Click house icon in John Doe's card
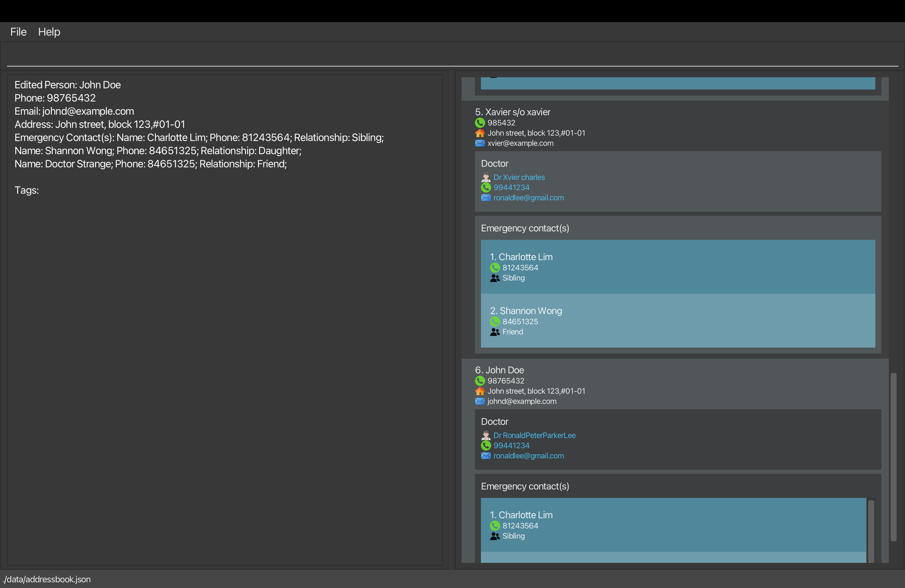Viewport: 905px width, 588px height. click(480, 391)
